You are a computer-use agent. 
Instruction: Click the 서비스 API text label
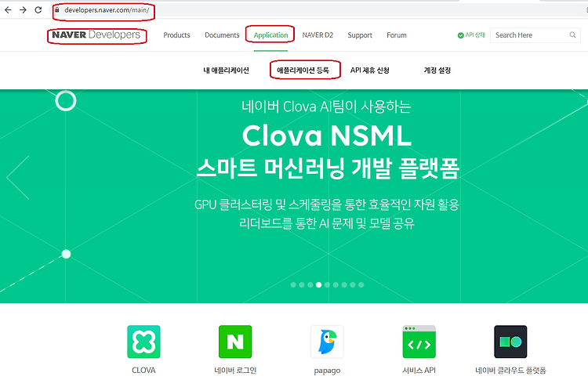click(419, 370)
